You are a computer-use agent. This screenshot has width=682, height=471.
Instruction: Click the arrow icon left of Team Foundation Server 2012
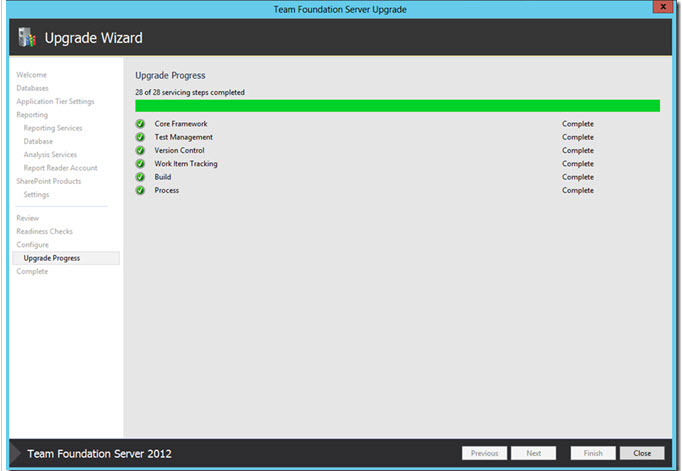pyautogui.click(x=16, y=454)
